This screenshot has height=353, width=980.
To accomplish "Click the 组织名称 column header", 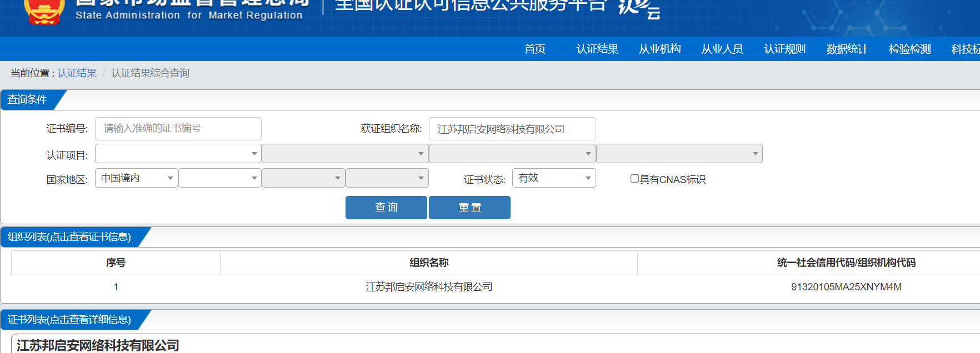I will tap(429, 263).
